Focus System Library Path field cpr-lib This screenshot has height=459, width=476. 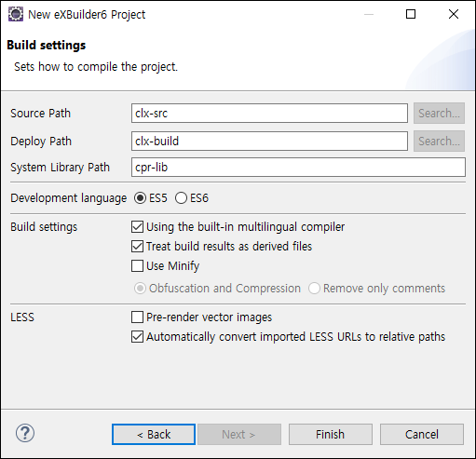pos(298,168)
